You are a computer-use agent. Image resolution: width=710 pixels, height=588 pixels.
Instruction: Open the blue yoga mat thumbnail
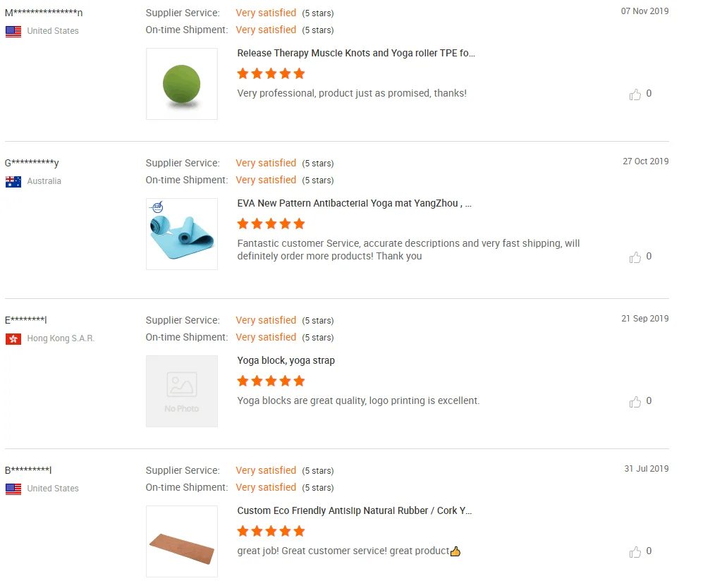point(182,234)
